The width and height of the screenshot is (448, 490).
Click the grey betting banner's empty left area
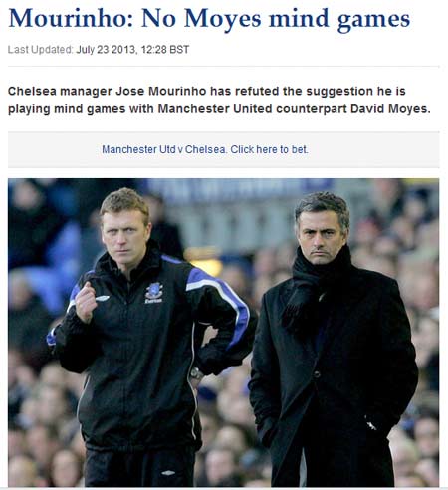[55, 149]
